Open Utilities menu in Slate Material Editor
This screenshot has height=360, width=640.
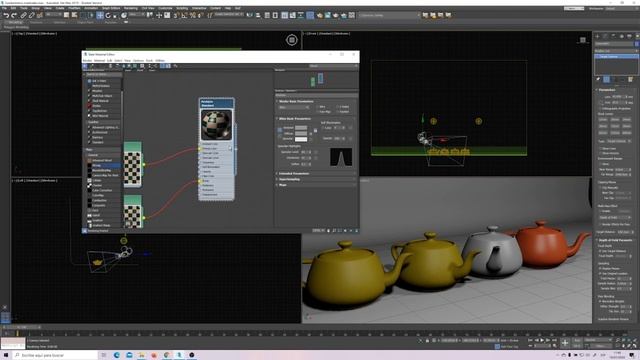click(160, 60)
